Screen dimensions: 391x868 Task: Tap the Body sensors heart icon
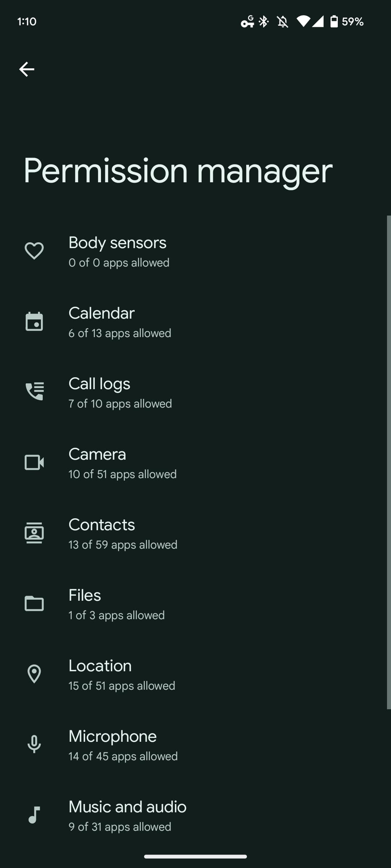(x=34, y=251)
